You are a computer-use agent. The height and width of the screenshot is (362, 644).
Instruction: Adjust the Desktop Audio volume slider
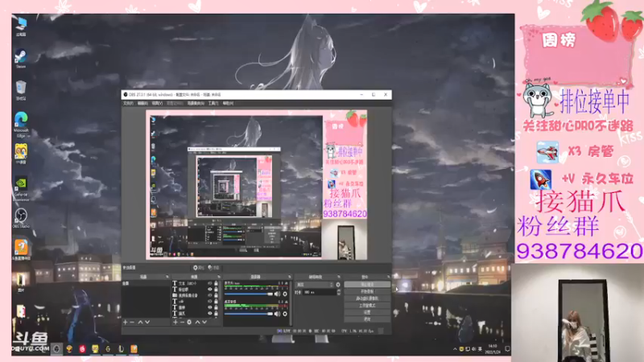click(249, 314)
